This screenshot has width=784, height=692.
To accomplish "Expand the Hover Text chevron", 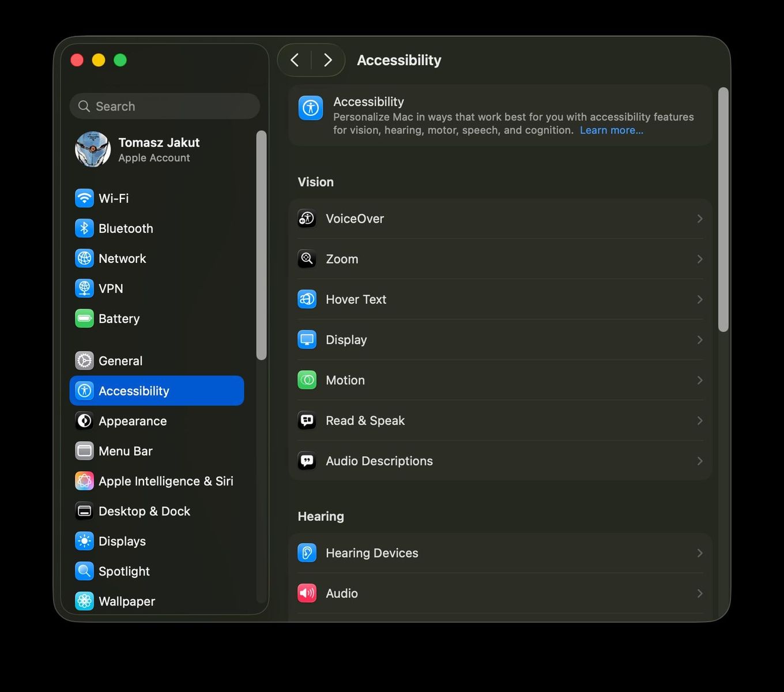I will (700, 299).
